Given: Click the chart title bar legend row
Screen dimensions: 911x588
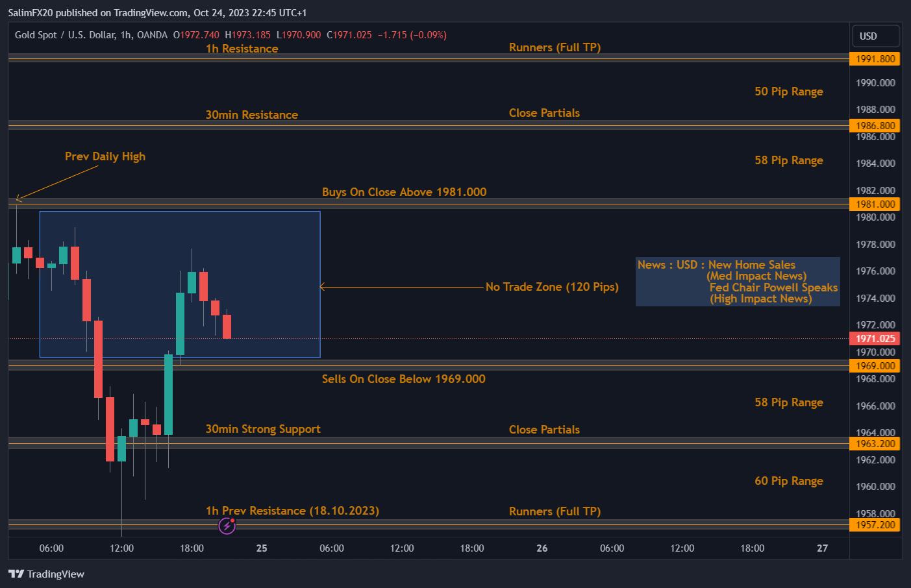Looking at the screenshot, I should point(227,35).
